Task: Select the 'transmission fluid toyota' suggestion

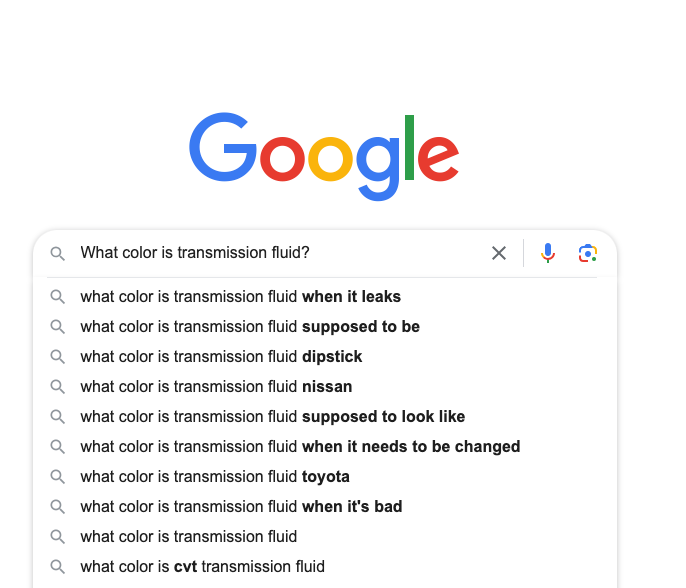Action: tap(325, 476)
